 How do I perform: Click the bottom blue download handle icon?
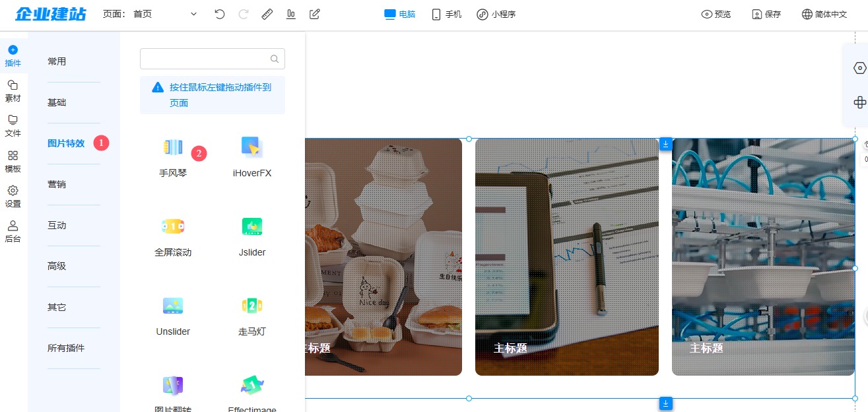(x=666, y=403)
